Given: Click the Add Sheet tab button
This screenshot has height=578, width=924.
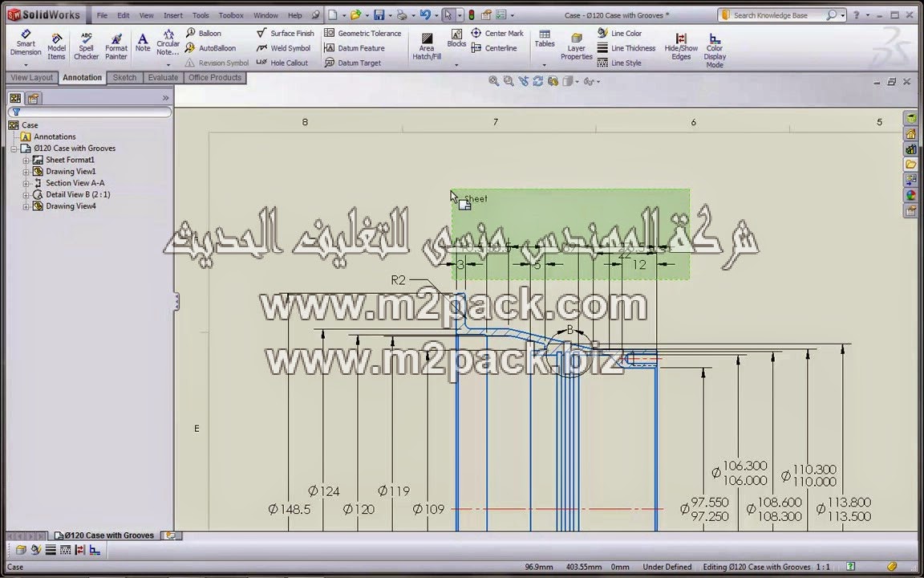Looking at the screenshot, I should (x=170, y=535).
